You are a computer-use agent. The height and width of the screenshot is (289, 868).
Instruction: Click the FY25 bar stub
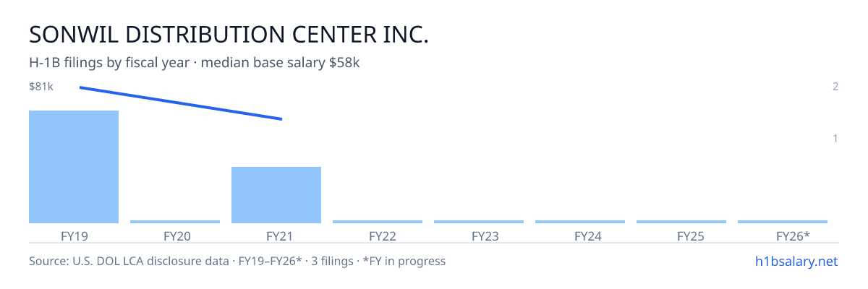(681, 222)
